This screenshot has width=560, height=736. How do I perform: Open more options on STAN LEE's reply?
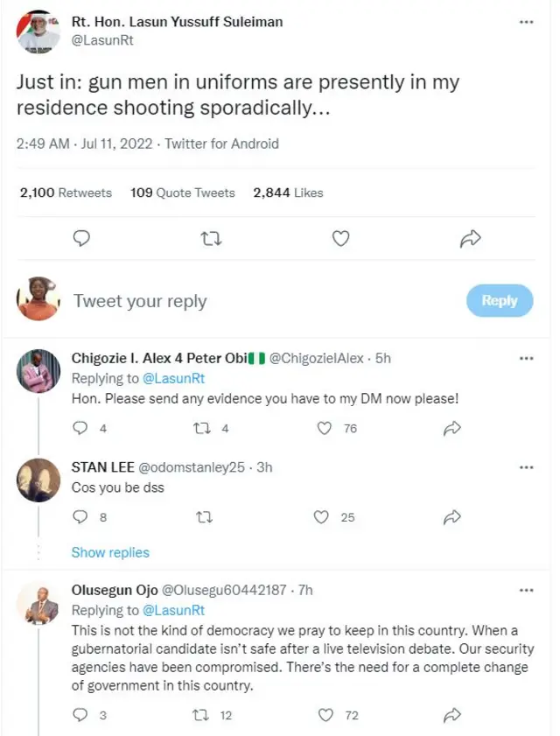(526, 467)
